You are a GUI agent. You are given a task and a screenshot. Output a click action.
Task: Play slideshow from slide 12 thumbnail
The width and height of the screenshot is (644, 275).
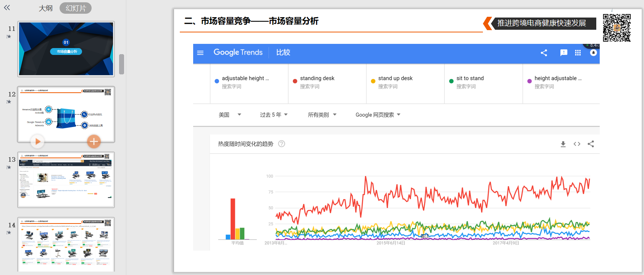(x=37, y=142)
